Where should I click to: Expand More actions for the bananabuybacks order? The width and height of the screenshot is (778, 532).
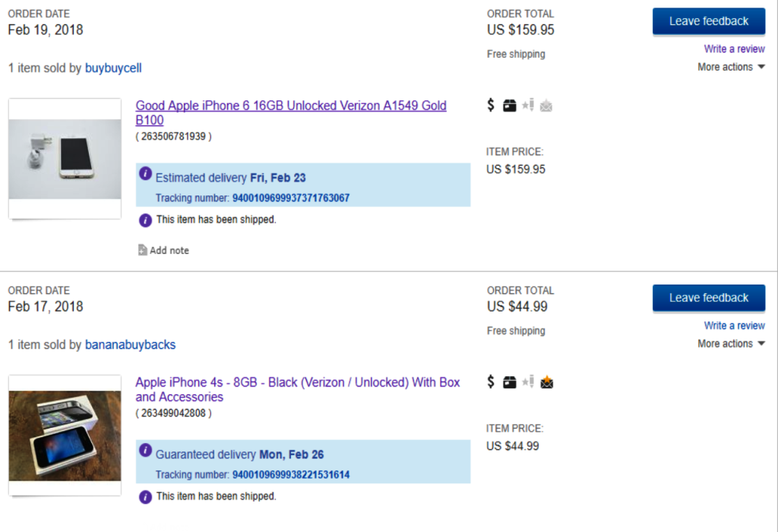point(731,344)
